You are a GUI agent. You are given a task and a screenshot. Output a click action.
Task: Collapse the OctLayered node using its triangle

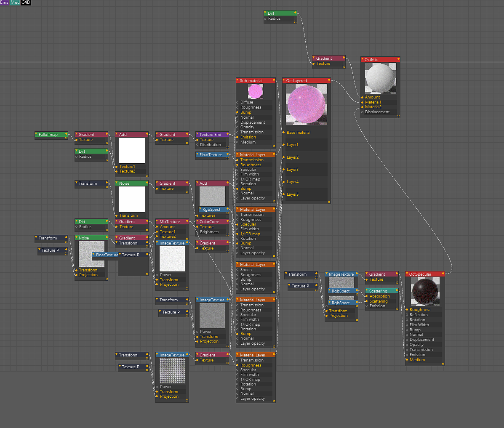coord(284,80)
